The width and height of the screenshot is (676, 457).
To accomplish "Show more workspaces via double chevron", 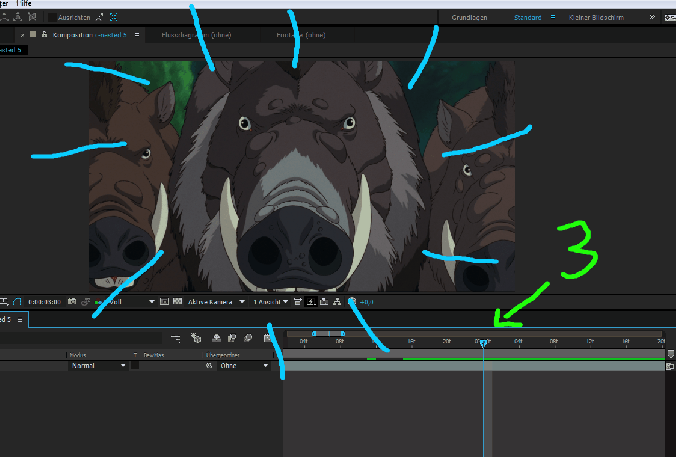I will click(x=652, y=17).
